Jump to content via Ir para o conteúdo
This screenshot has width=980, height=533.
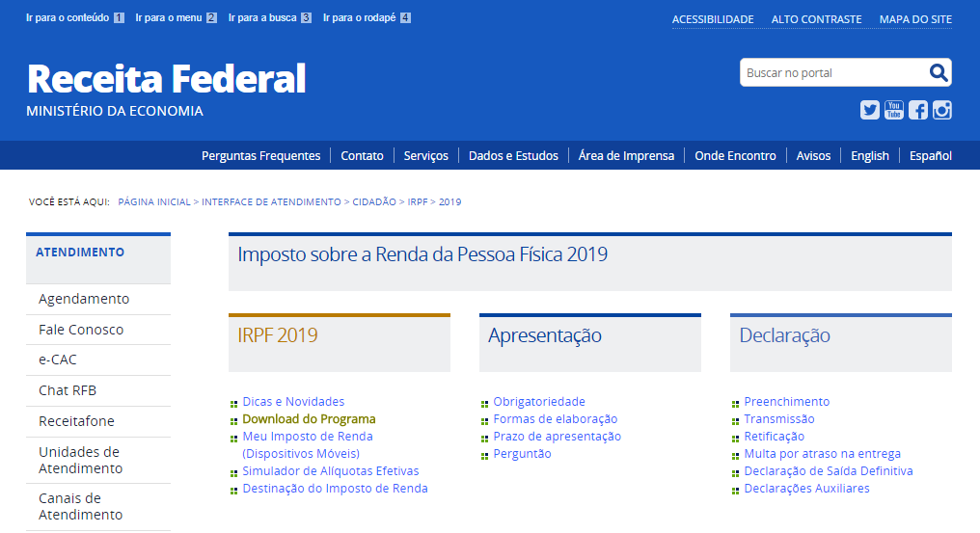pos(75,17)
